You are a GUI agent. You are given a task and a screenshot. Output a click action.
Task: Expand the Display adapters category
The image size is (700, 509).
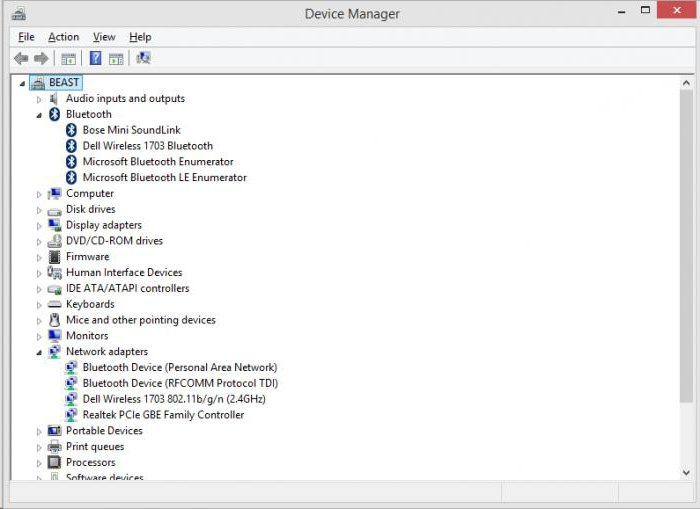click(39, 226)
